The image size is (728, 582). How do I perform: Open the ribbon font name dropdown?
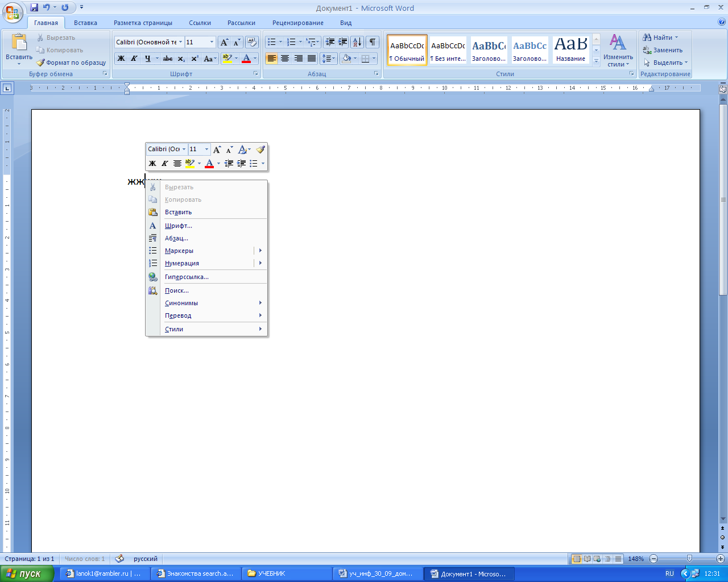click(x=181, y=42)
